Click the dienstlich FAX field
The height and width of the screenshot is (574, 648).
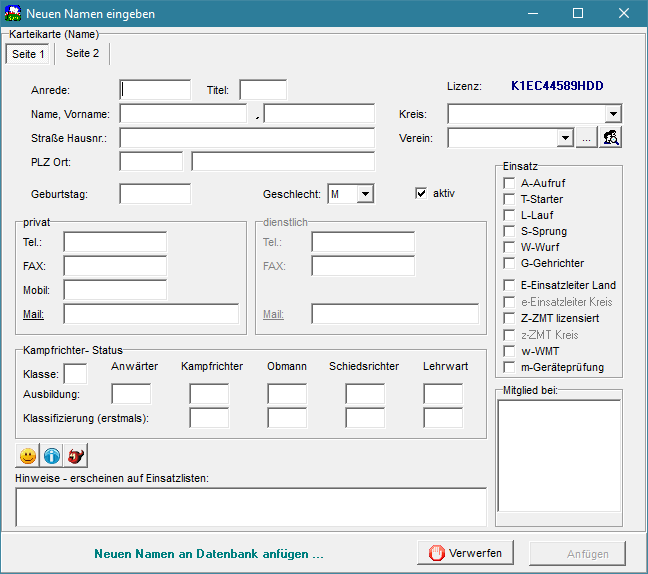coord(363,266)
